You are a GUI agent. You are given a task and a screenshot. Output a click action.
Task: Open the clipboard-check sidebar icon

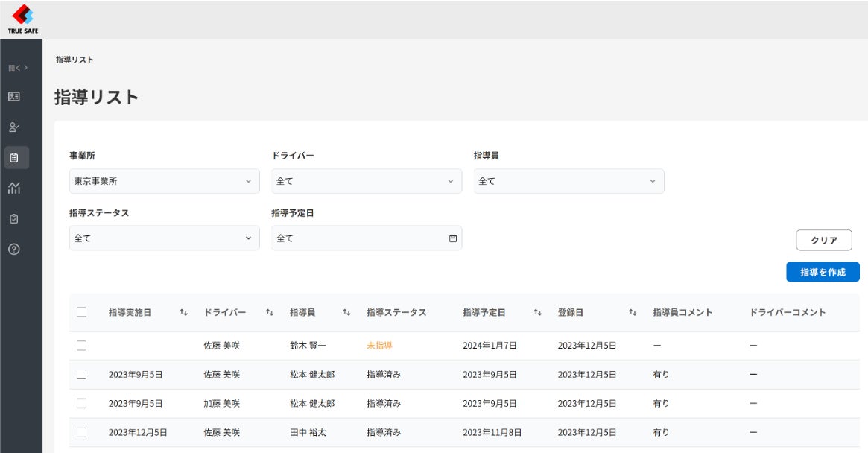point(14,219)
